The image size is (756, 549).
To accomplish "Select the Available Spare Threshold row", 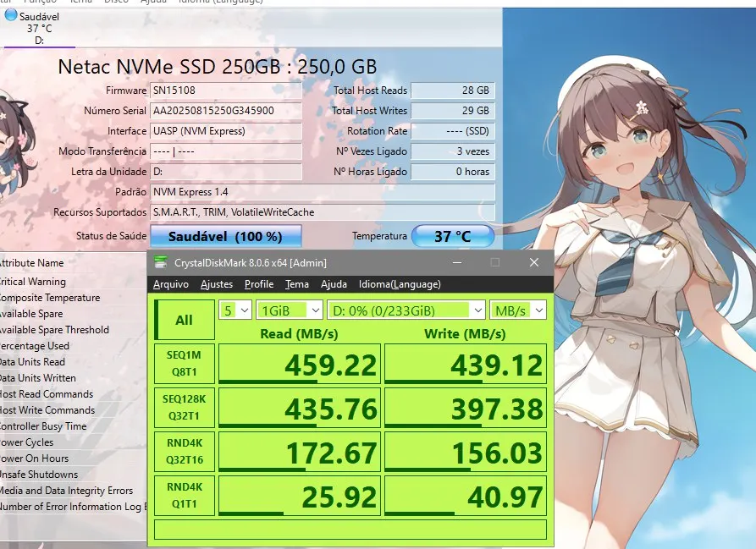I will coord(74,329).
